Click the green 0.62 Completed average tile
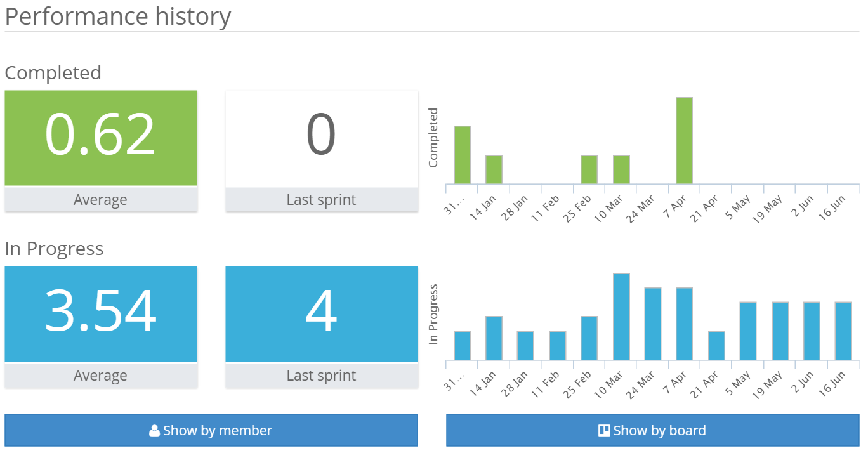Screen dimensions: 868x453 [x=101, y=138]
